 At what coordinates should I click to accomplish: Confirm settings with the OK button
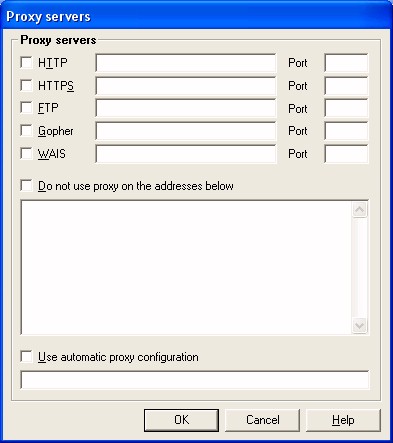pyautogui.click(x=182, y=420)
